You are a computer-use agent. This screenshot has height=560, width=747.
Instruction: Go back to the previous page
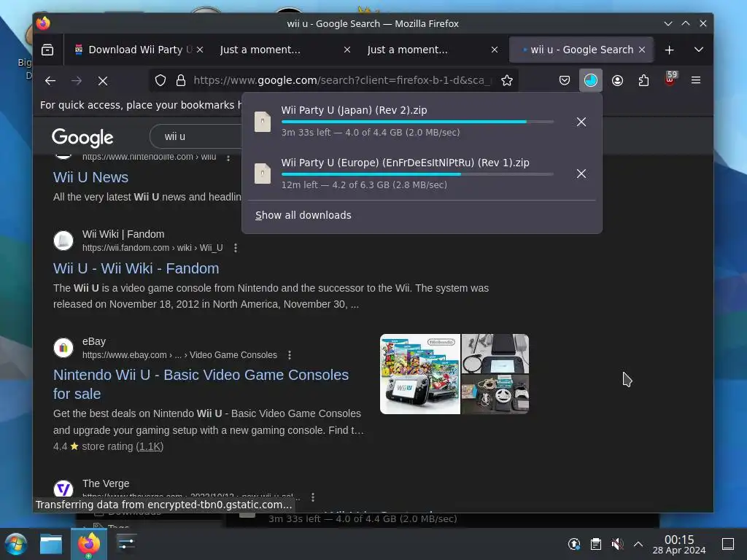(50, 80)
